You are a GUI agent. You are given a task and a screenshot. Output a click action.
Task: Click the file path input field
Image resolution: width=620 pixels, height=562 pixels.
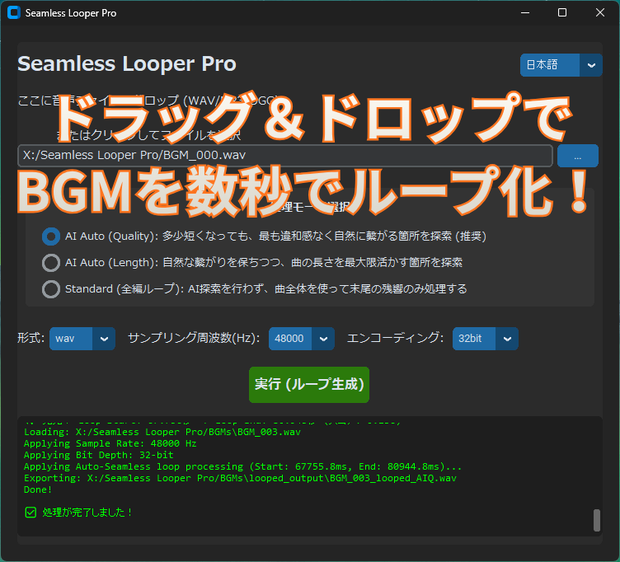[x=285, y=155]
